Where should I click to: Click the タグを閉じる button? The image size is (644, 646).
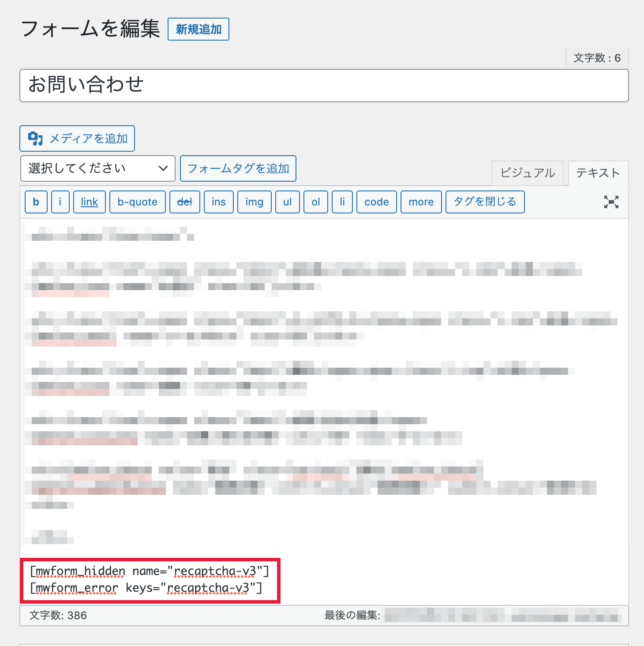[x=485, y=202]
